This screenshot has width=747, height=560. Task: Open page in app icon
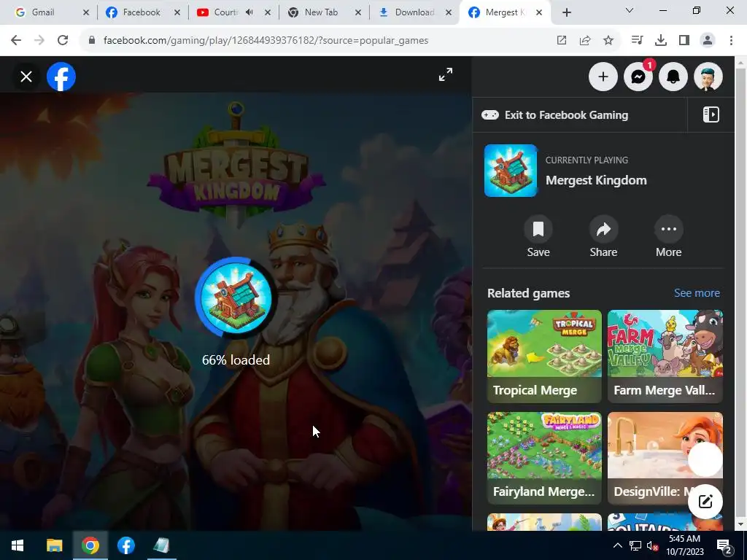[562, 41]
